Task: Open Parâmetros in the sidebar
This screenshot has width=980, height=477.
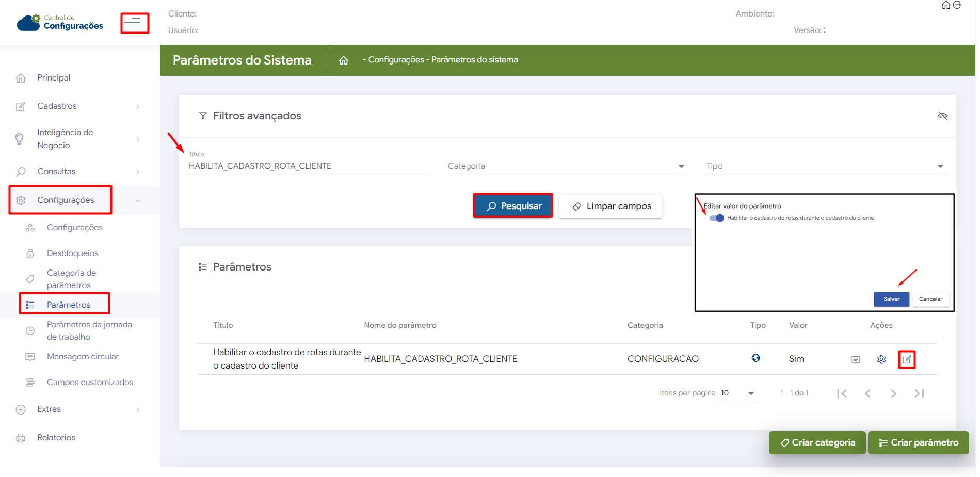Action: (69, 305)
